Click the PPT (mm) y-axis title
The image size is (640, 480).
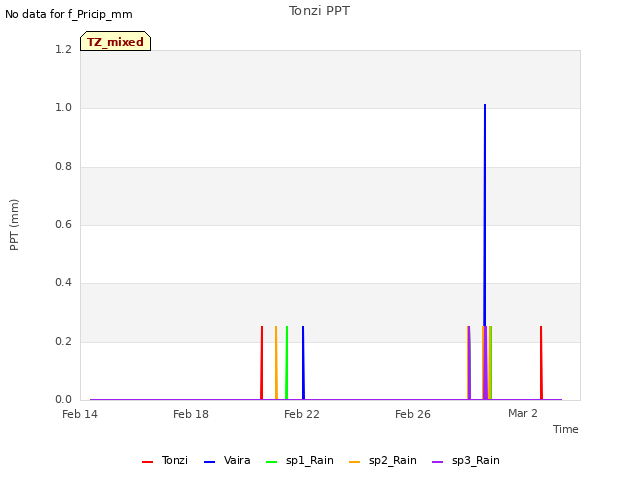14,224
